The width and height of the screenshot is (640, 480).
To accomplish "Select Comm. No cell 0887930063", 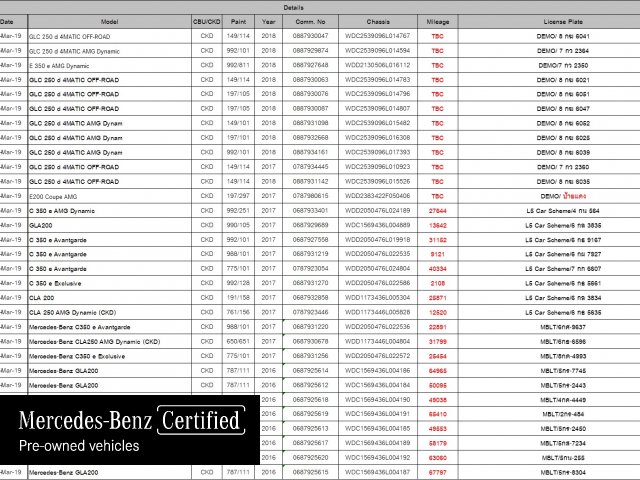I will coord(310,80).
